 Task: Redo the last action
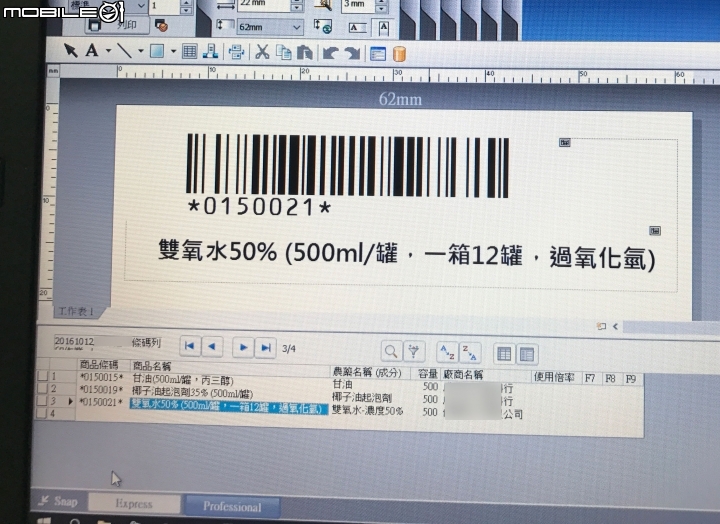click(x=352, y=54)
